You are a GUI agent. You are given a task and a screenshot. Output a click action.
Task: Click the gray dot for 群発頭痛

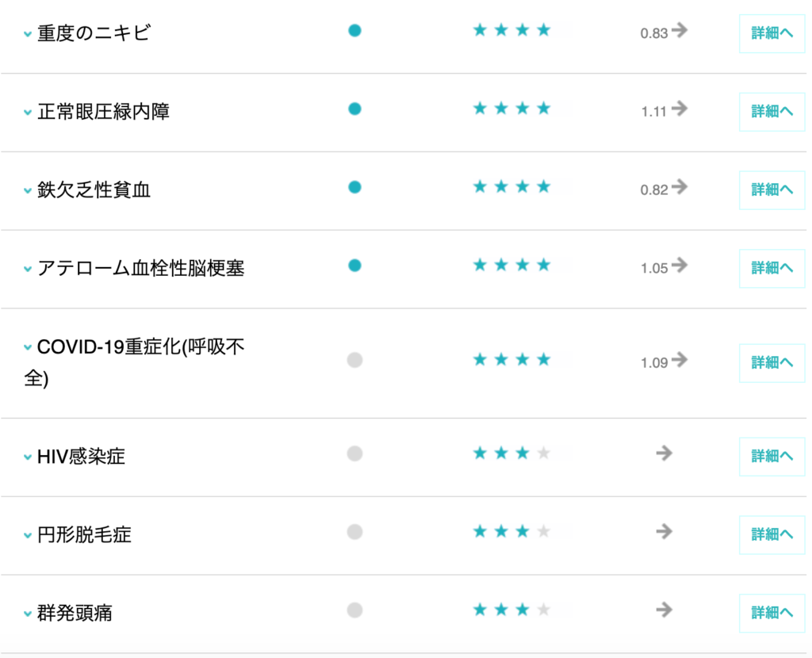tap(354, 610)
